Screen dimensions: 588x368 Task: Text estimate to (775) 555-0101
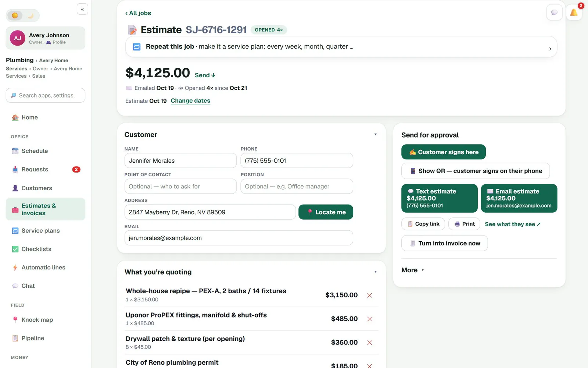440,198
